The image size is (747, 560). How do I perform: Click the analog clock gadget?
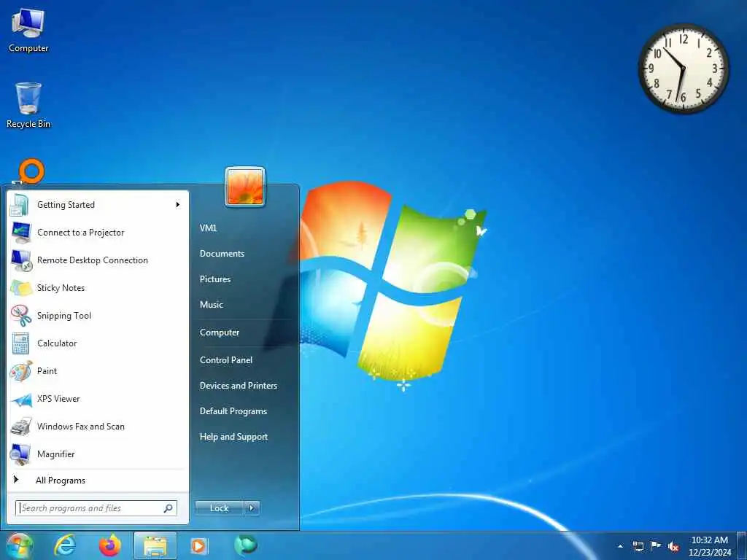(x=683, y=69)
